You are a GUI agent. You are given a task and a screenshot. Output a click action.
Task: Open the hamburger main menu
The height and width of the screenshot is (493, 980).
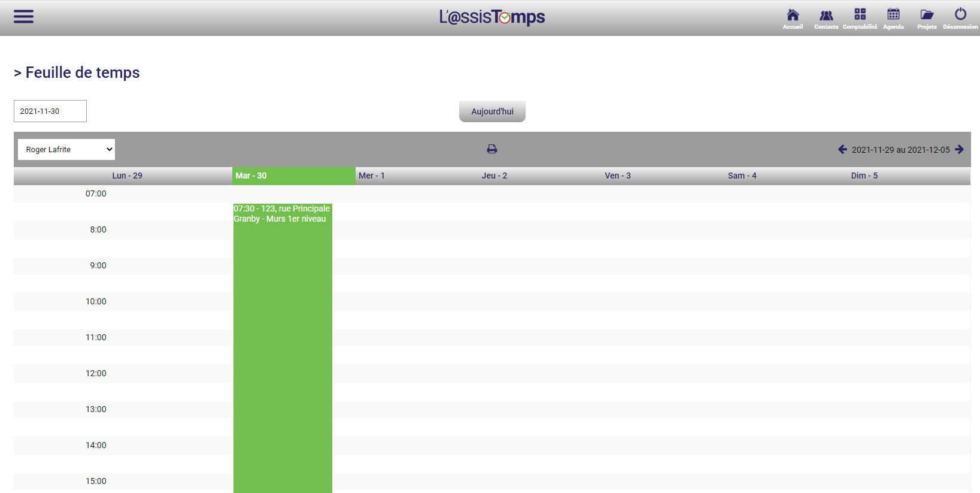point(23,17)
